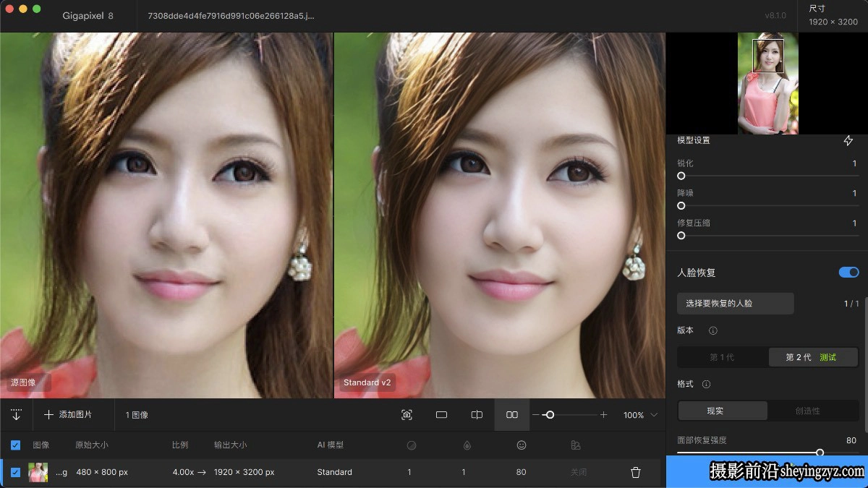Select side-by-side view layout icon

click(x=512, y=415)
